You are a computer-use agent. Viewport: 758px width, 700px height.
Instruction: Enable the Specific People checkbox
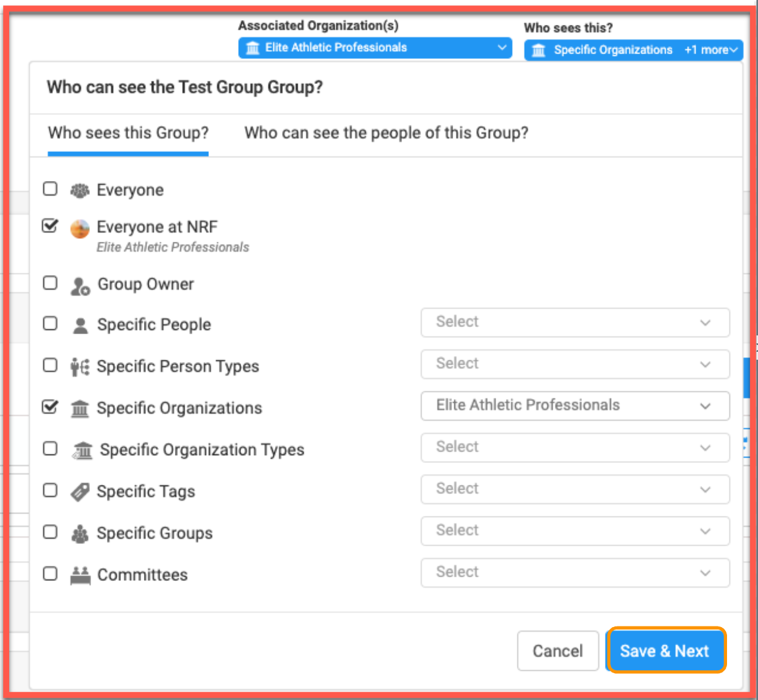coord(50,323)
